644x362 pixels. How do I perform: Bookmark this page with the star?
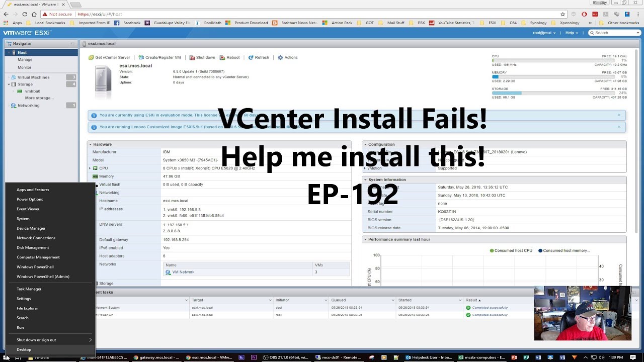pyautogui.click(x=563, y=14)
